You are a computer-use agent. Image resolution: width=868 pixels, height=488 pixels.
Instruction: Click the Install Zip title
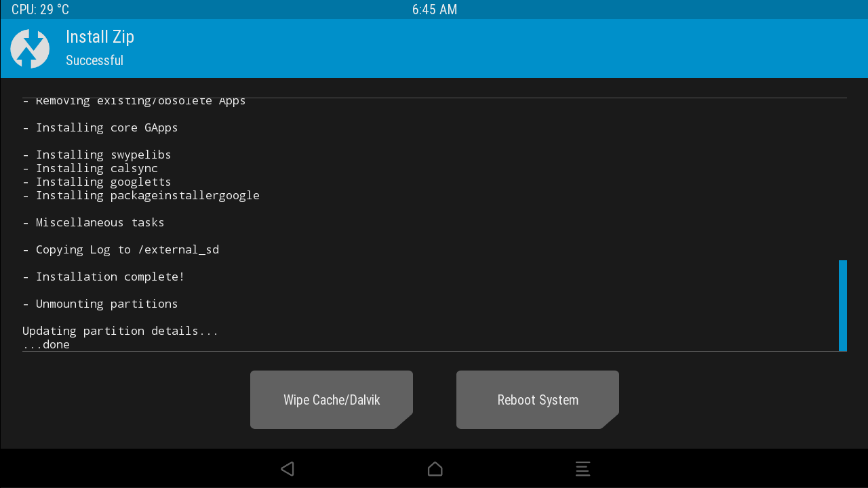[x=100, y=37]
